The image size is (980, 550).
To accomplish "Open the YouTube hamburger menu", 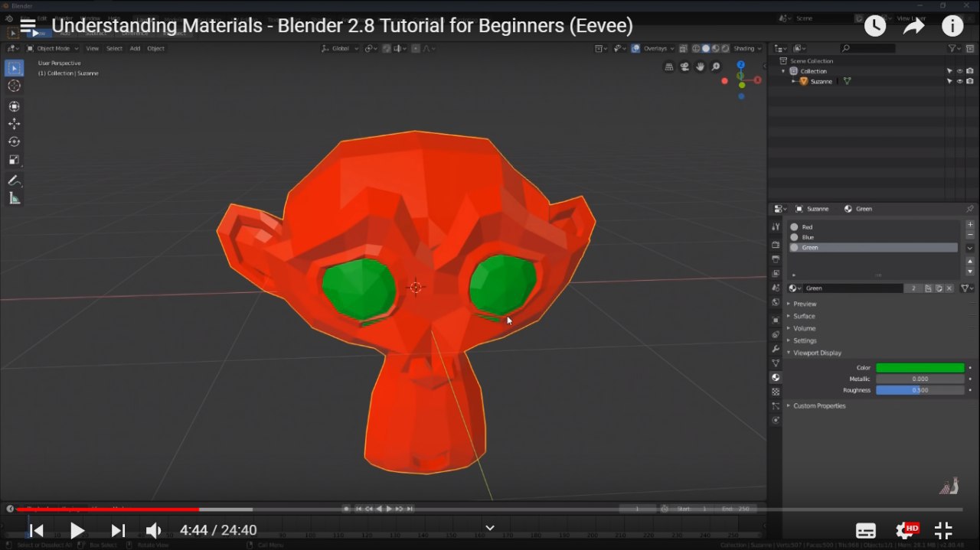I will click(28, 25).
